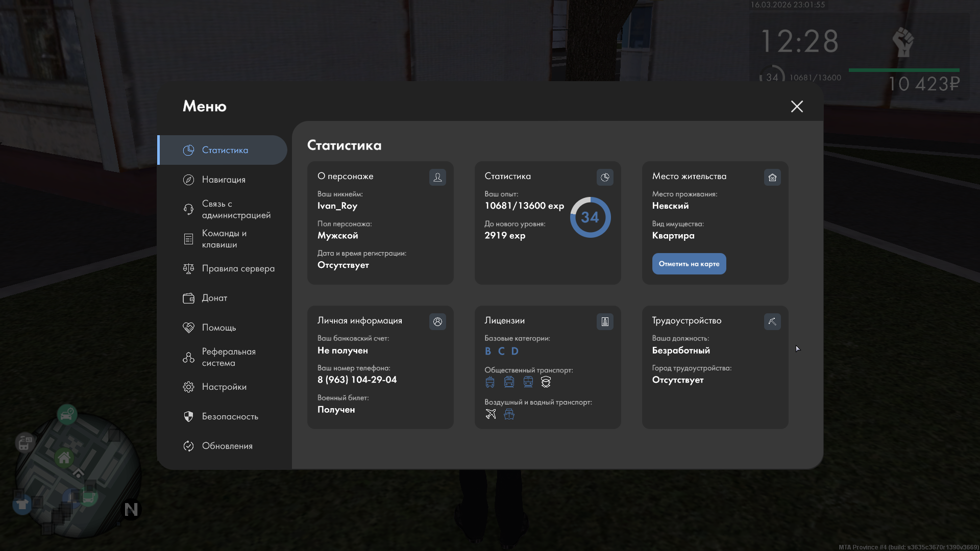980x551 pixels.
Task: Click the pickaxe icon in Трудоустройство card
Action: coord(772,321)
